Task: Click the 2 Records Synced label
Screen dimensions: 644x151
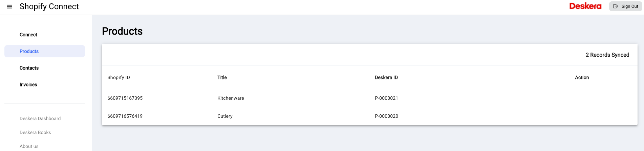Action: (607, 55)
